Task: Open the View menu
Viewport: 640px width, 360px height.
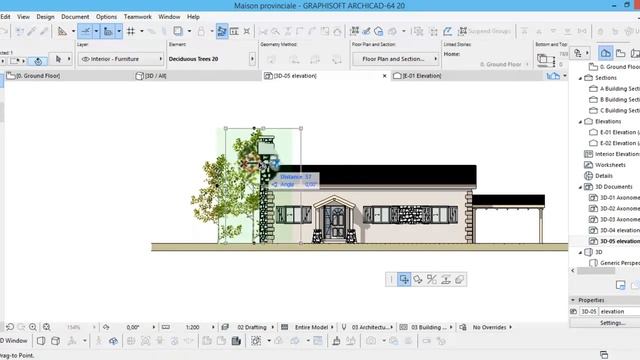Action: tap(23, 17)
